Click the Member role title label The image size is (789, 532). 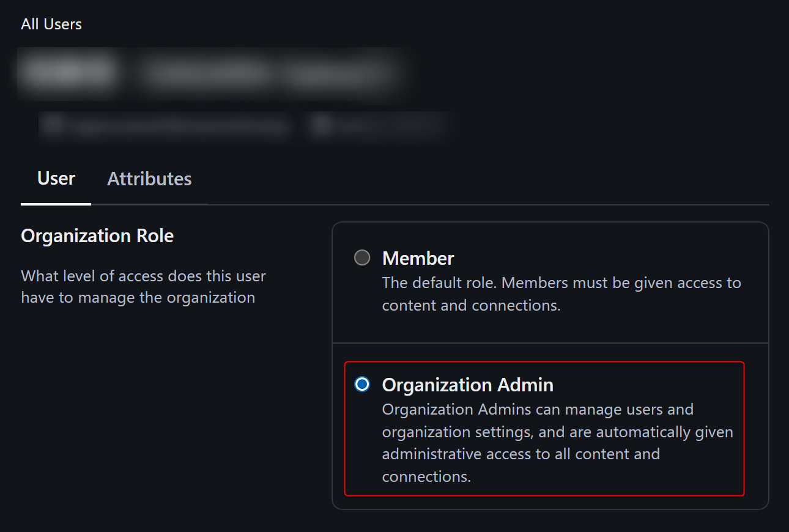(418, 258)
